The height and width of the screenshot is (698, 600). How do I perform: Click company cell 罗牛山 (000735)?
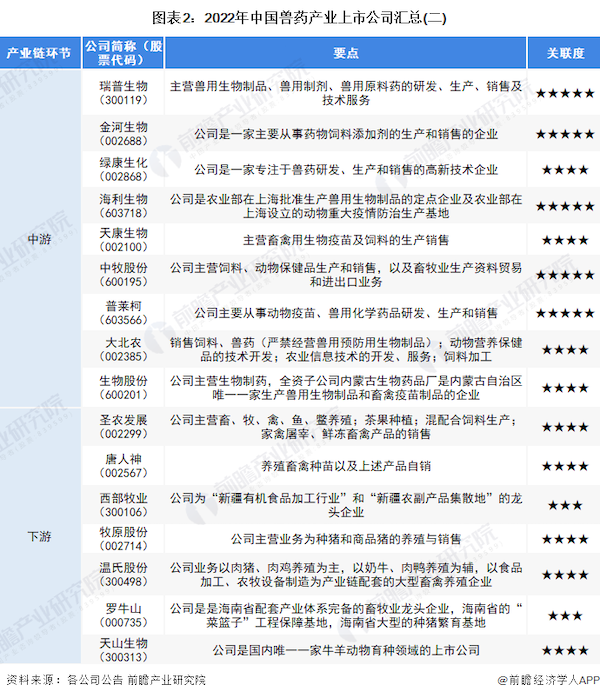(123, 616)
